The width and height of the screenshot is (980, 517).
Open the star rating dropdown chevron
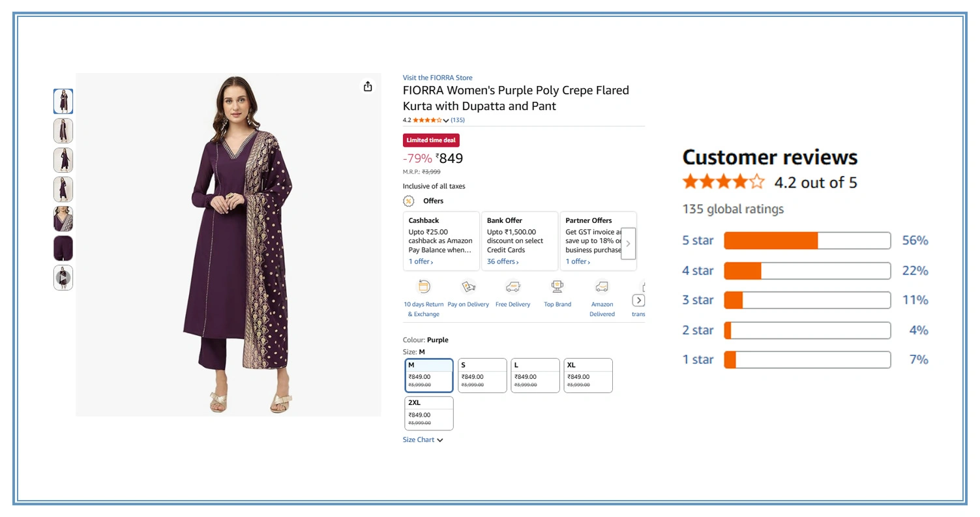click(446, 121)
